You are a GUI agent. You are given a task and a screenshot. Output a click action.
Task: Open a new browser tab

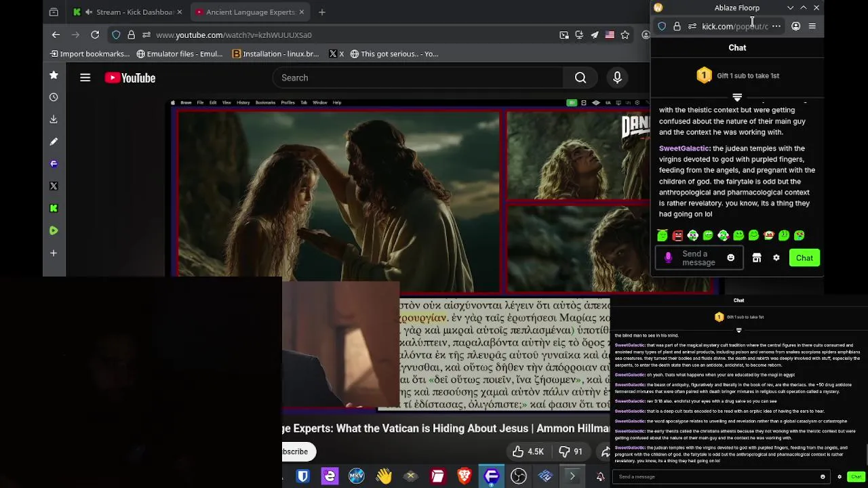coord(322,12)
